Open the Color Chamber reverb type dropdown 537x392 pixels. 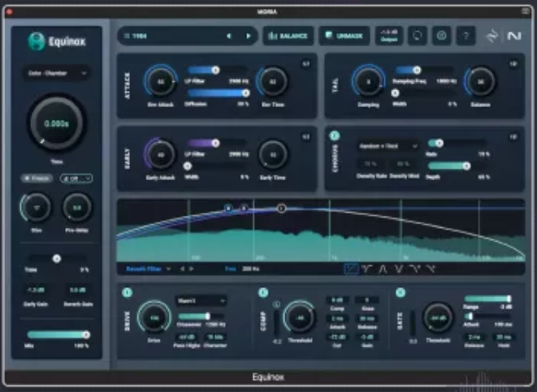click(57, 73)
